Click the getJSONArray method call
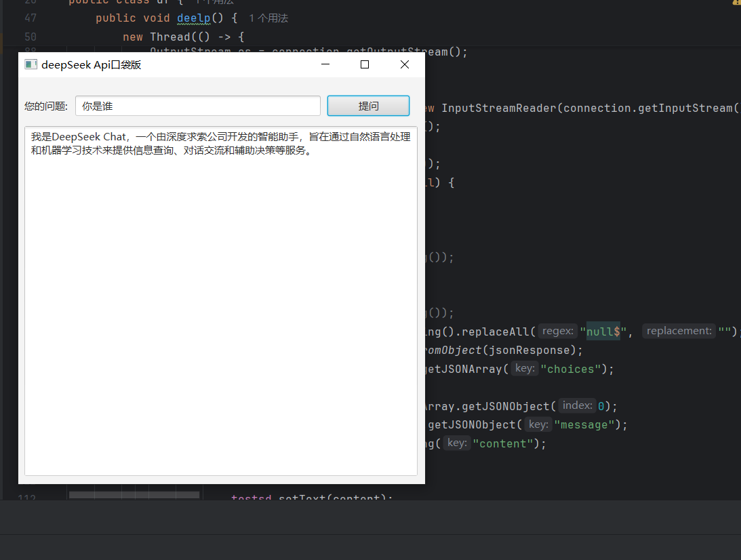This screenshot has width=741, height=560. 464,369
